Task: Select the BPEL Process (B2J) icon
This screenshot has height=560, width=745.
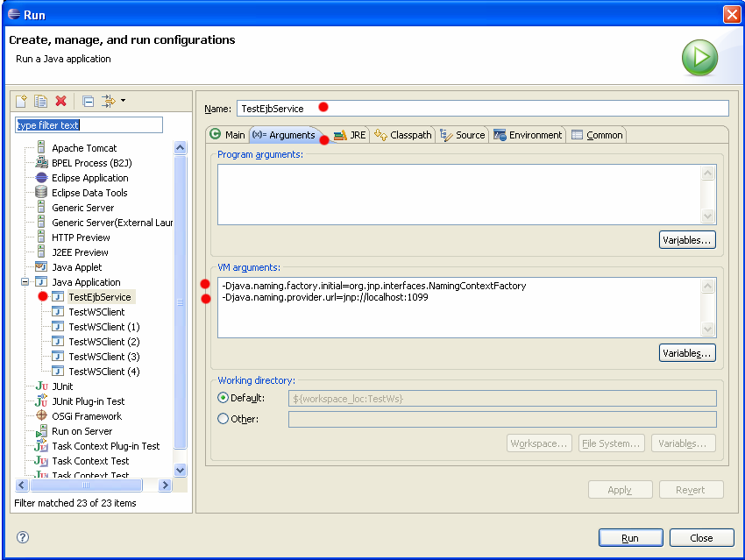Action: tap(42, 163)
